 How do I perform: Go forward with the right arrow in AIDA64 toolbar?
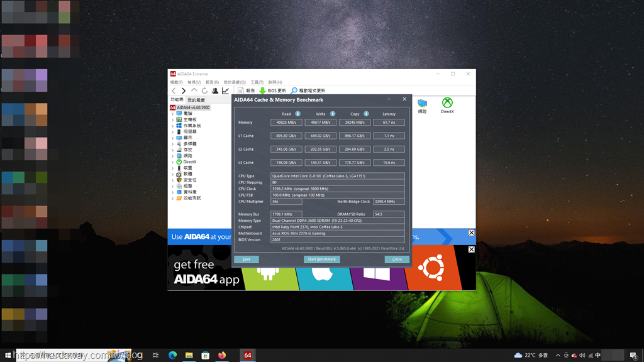coord(184,90)
